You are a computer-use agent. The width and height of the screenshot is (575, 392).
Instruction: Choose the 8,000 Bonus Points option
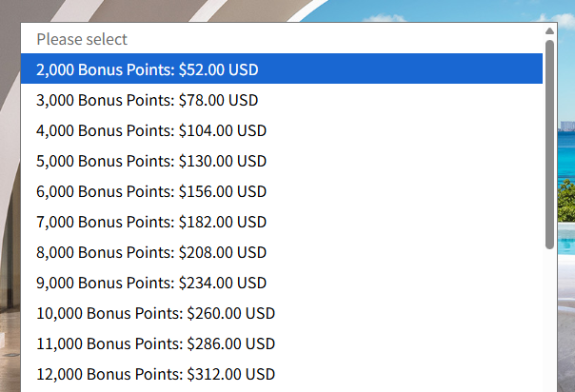point(151,252)
